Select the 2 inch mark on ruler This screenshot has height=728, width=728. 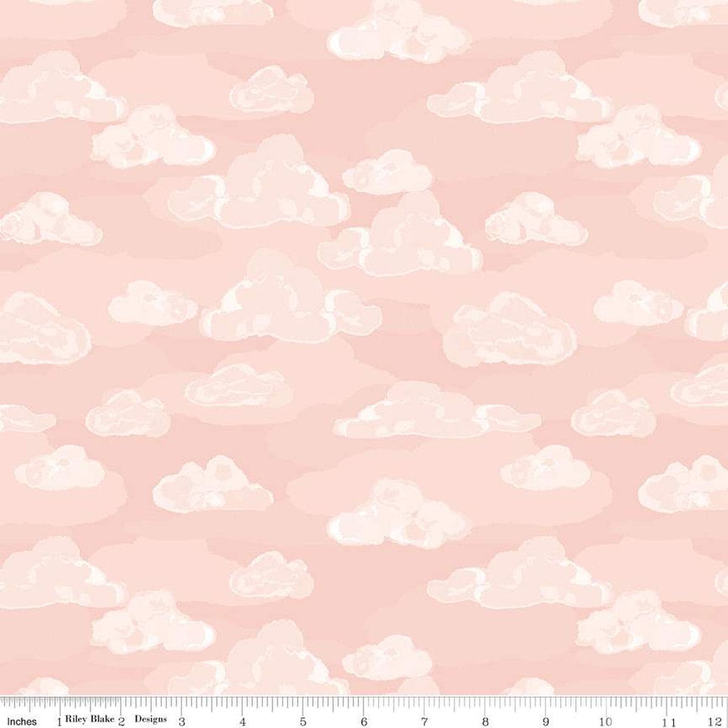click(121, 721)
